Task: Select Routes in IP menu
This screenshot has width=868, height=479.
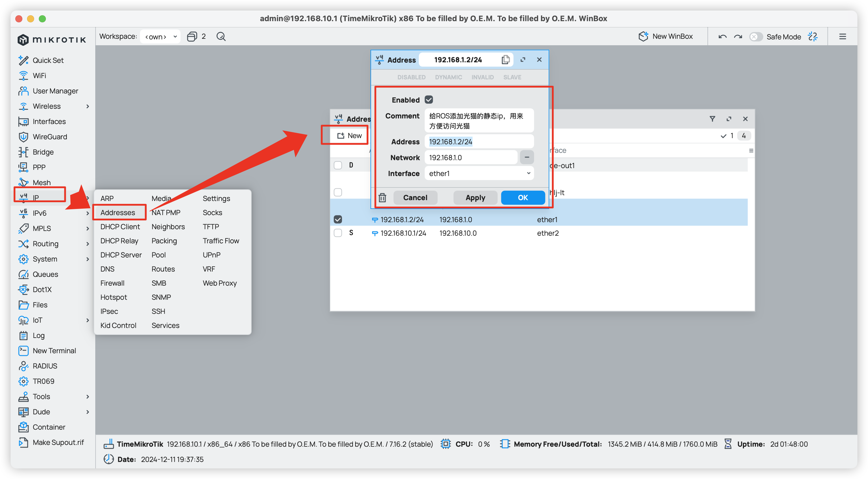Action: pyautogui.click(x=163, y=269)
